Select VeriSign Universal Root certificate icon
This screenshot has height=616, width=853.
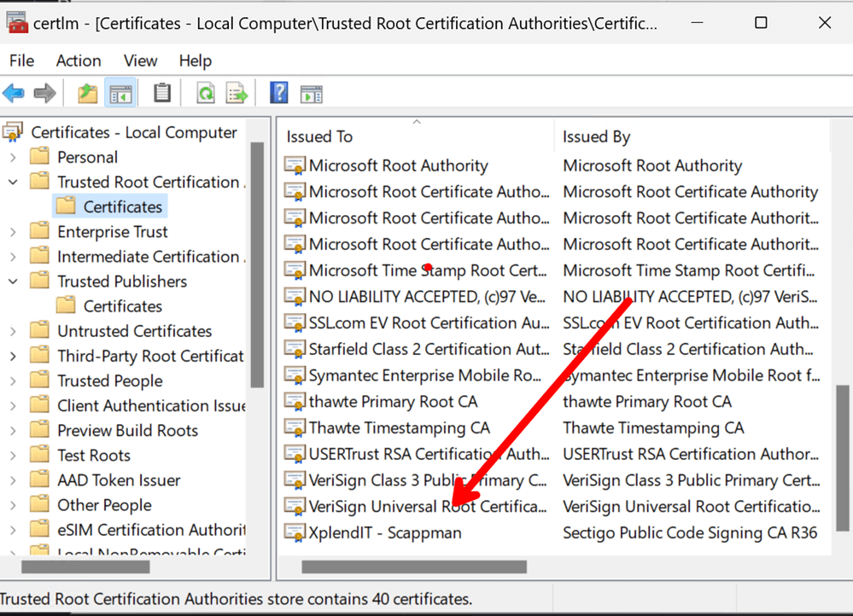point(295,506)
